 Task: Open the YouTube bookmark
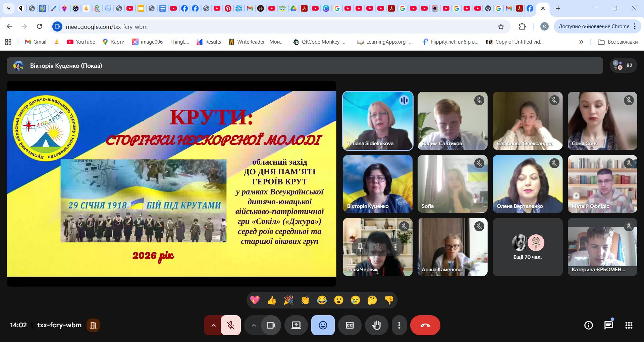[81, 42]
